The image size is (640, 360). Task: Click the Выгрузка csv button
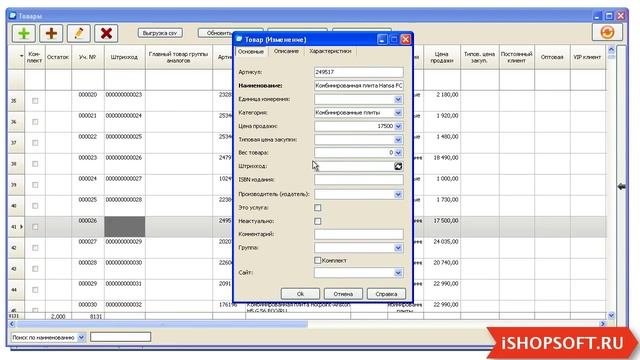pos(160,33)
